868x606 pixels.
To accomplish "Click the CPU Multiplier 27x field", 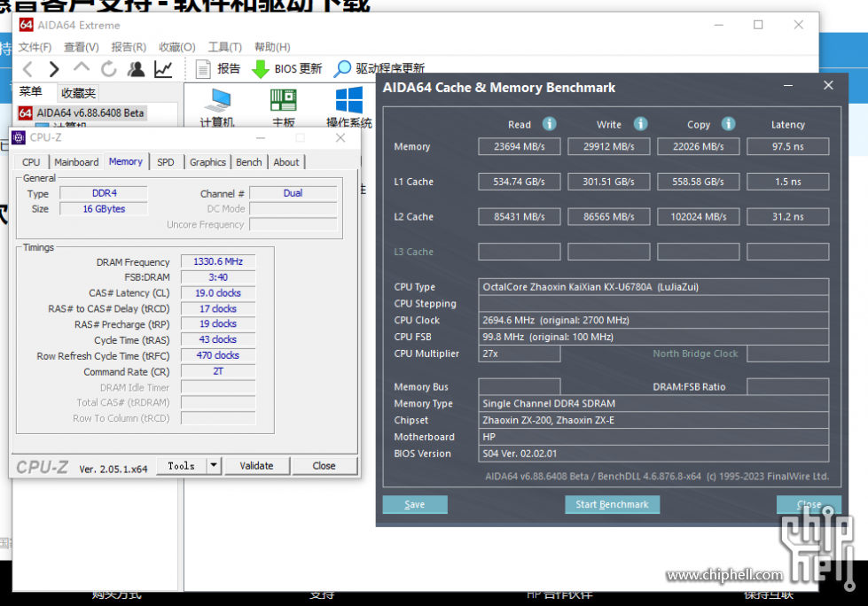I will click(520, 353).
